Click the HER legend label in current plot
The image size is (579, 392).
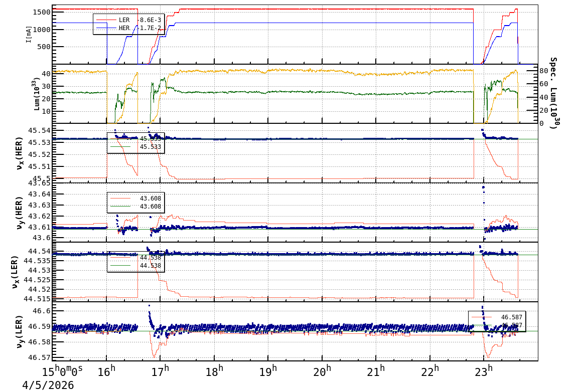coord(124,28)
